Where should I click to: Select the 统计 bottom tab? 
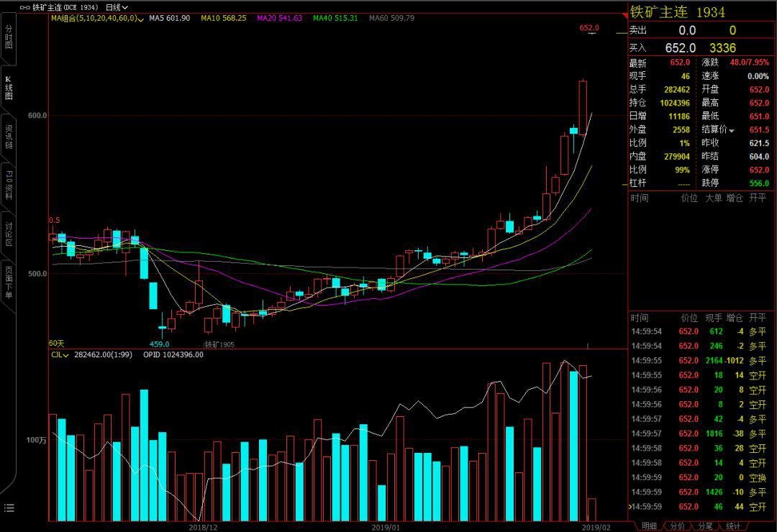[x=733, y=526]
